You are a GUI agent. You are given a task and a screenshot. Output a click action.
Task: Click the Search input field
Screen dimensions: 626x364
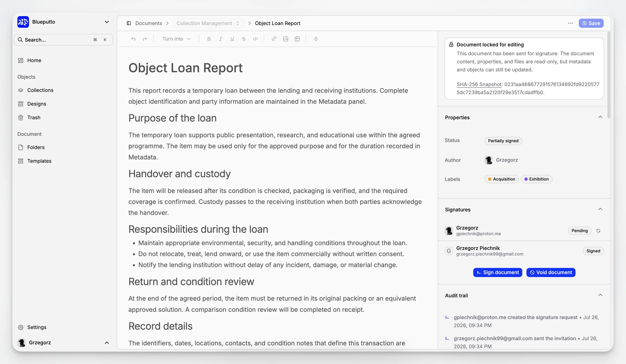63,40
